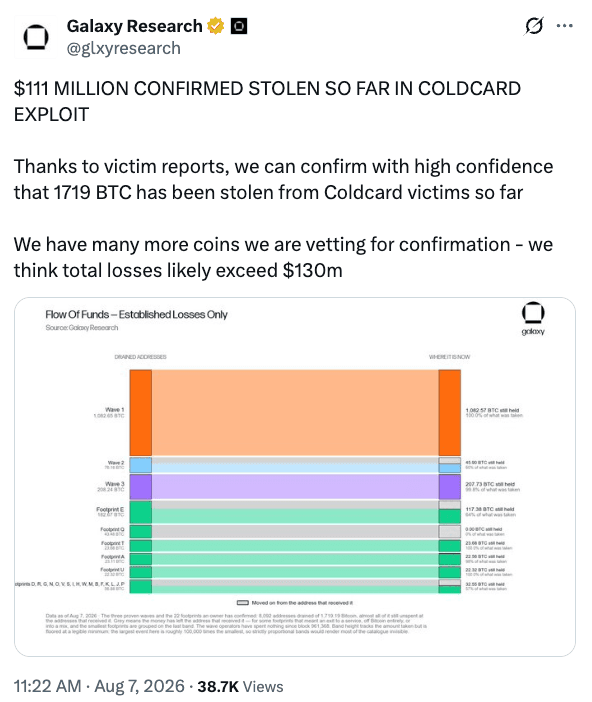Image resolution: width=592 pixels, height=702 pixels.
Task: Click the purple Wave 3 source bar
Action: [x=141, y=487]
